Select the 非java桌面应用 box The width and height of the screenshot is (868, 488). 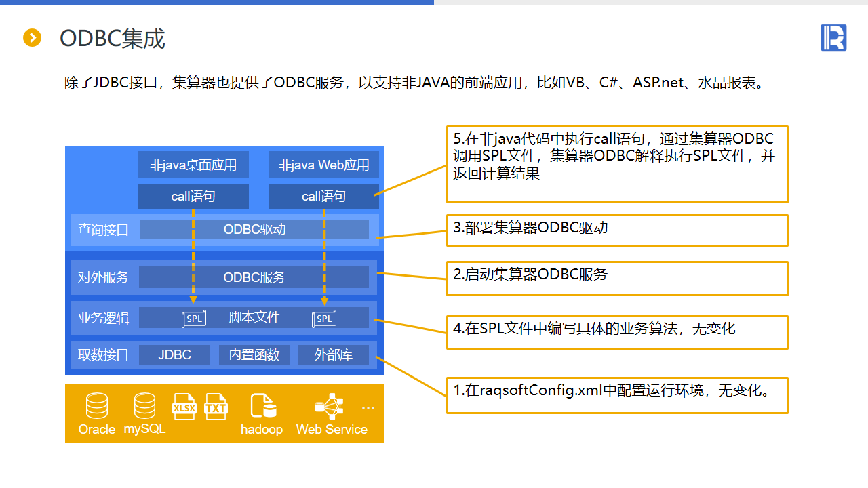193,165
